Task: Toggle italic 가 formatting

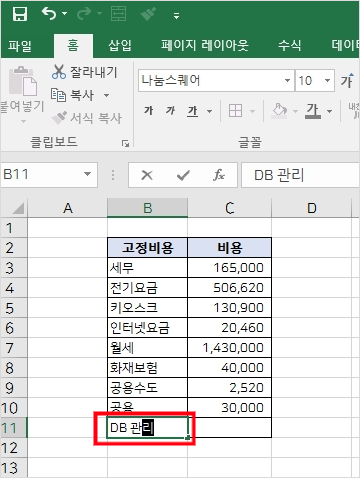Action: [x=170, y=111]
